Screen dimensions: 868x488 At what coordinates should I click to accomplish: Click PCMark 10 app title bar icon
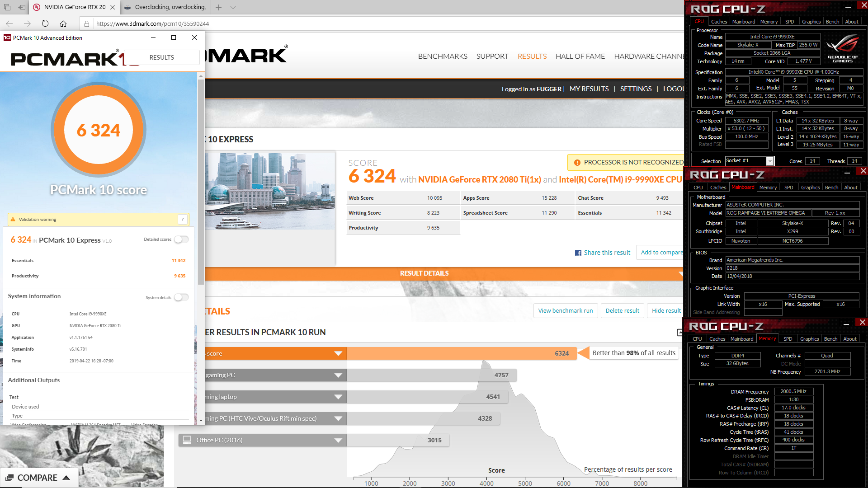7,38
